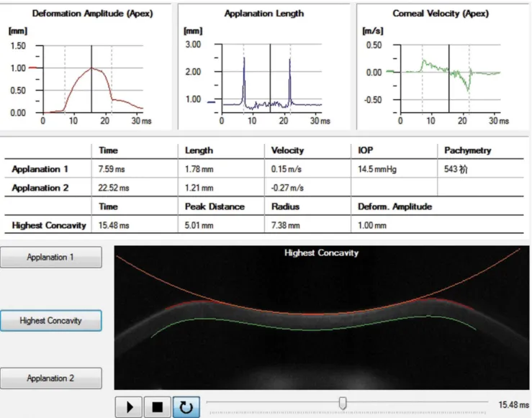Click the Velocity column header
Image resolution: width=532 pixels, height=418 pixels.
click(x=287, y=150)
